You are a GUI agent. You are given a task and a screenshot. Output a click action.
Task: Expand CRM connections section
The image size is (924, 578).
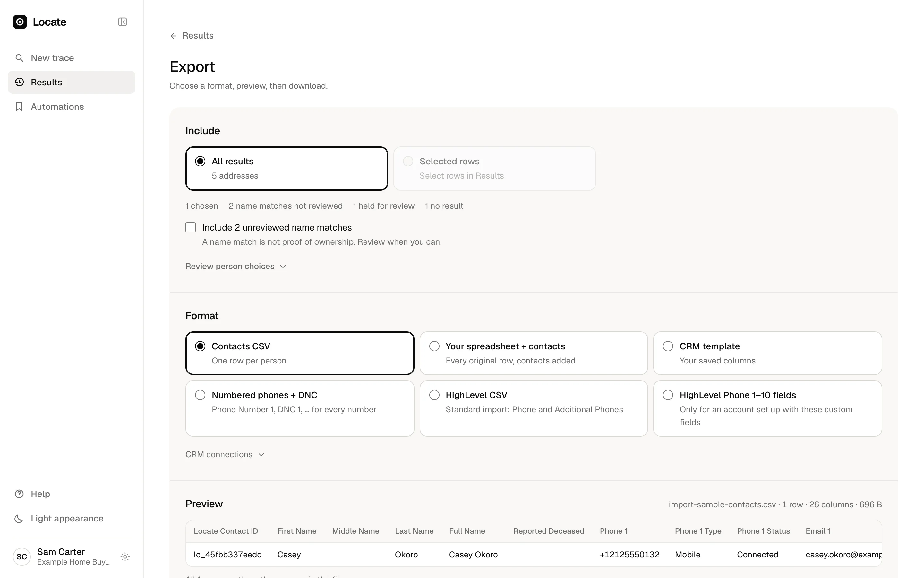click(x=225, y=454)
